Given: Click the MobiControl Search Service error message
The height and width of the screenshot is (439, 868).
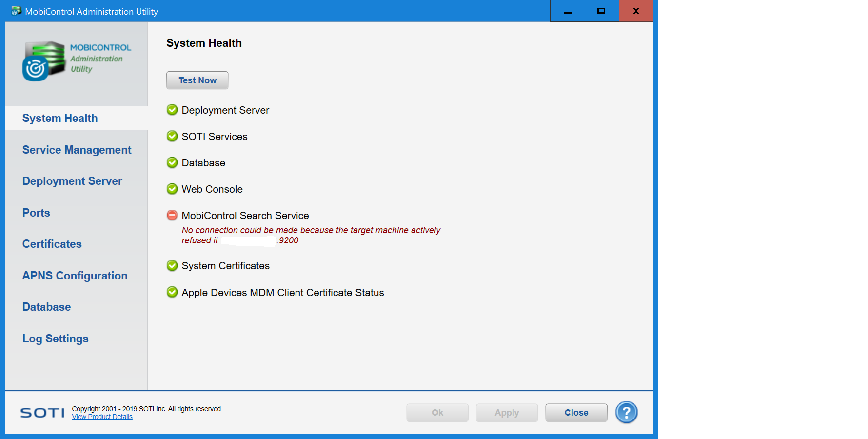Looking at the screenshot, I should pyautogui.click(x=311, y=235).
